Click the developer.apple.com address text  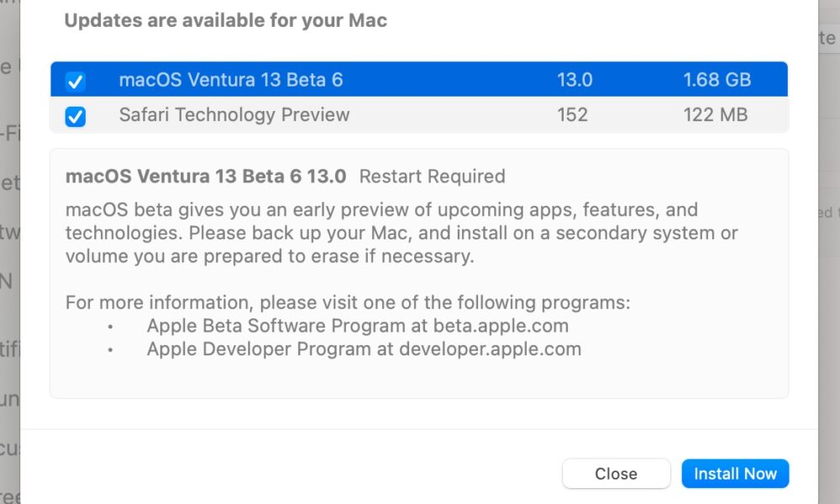point(491,349)
